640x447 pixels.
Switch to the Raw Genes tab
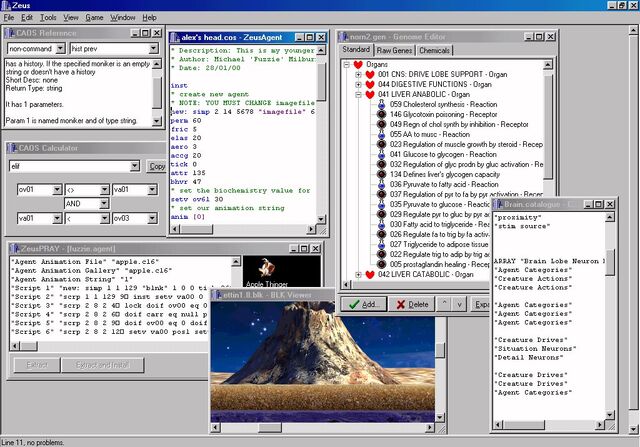[394, 51]
